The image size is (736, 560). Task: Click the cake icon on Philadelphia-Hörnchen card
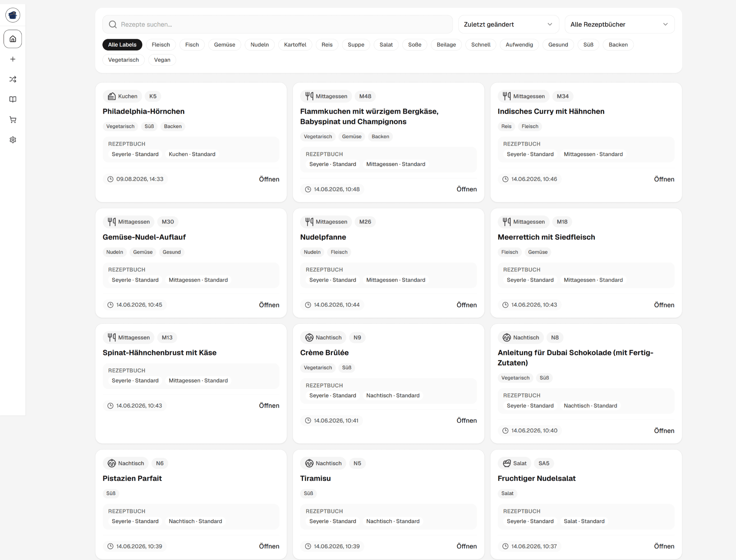coord(111,96)
